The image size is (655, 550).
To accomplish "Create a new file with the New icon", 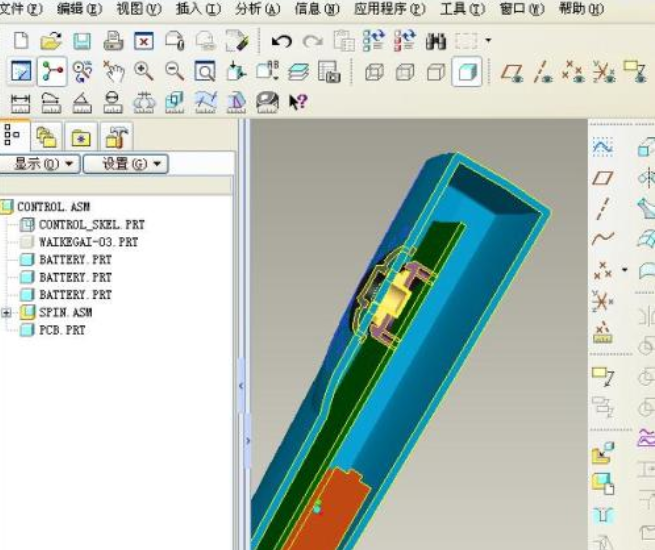I will point(21,41).
